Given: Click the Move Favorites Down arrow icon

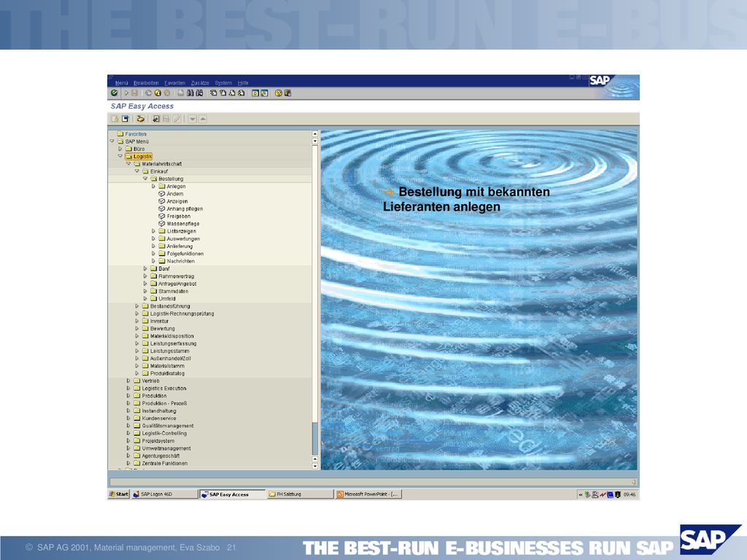Looking at the screenshot, I should coord(192,119).
